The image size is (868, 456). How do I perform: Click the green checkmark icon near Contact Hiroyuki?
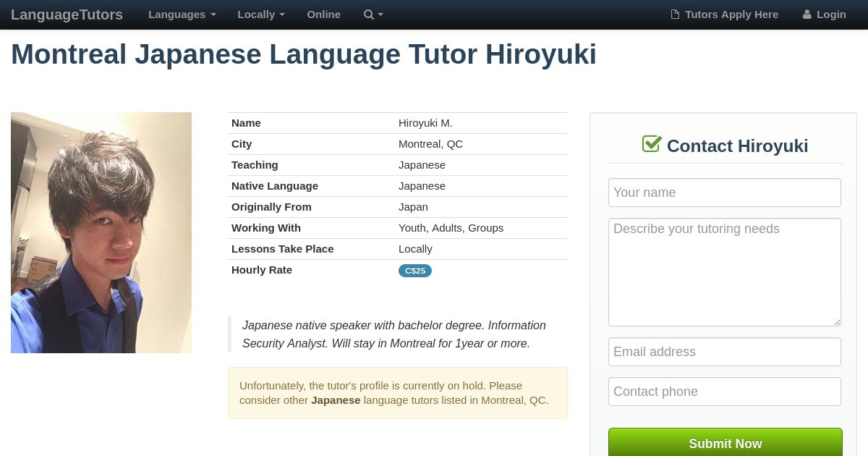(x=652, y=144)
